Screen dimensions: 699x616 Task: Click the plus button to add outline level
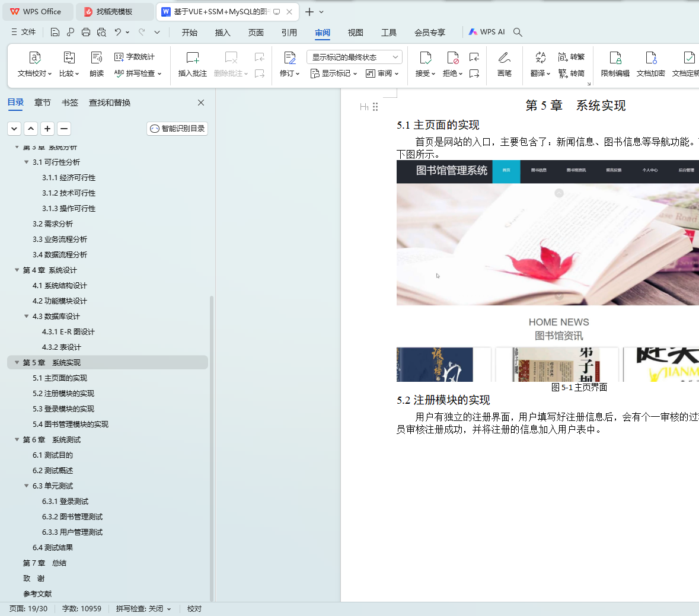click(x=47, y=129)
